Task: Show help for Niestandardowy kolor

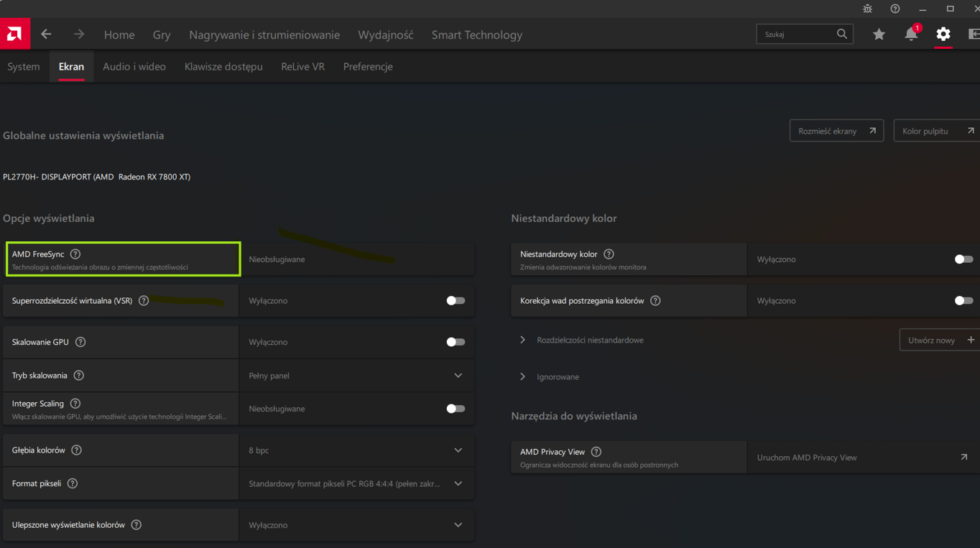Action: tap(609, 254)
